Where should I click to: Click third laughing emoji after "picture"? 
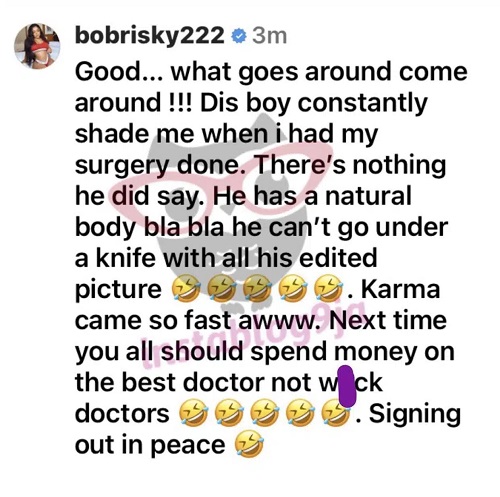[257, 289]
